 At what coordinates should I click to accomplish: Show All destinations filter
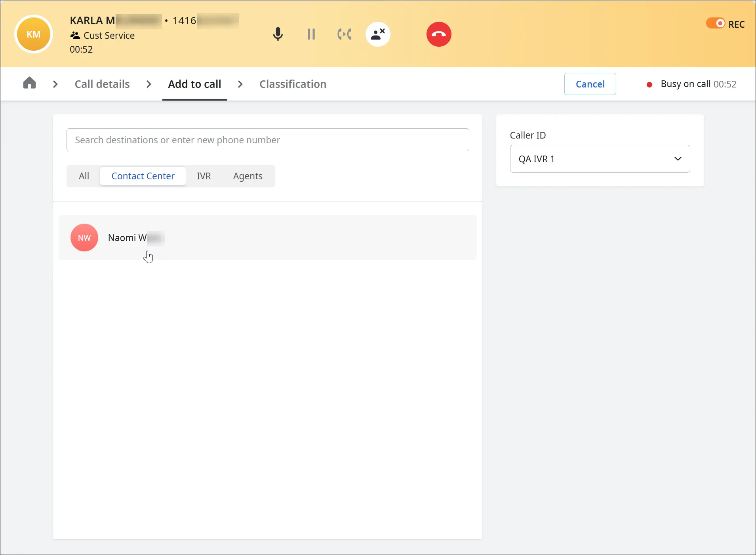coord(84,176)
